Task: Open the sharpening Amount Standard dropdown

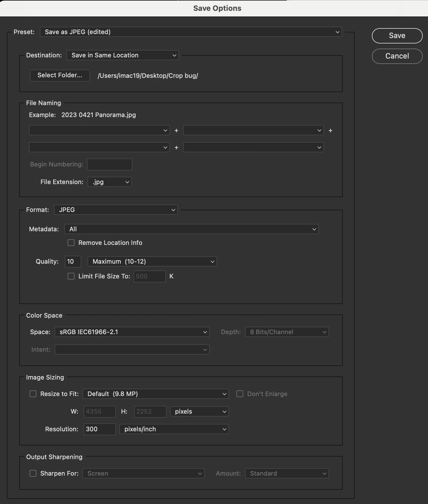Action: pos(287,473)
